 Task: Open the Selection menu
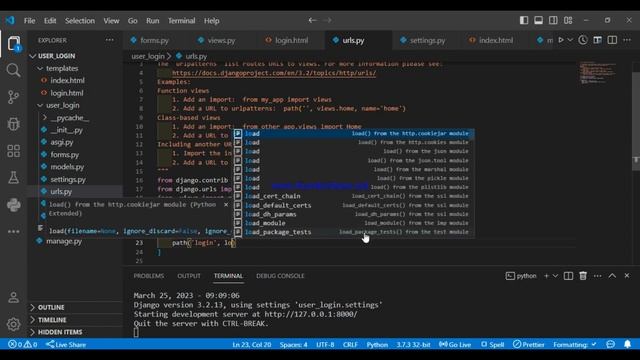tap(80, 20)
